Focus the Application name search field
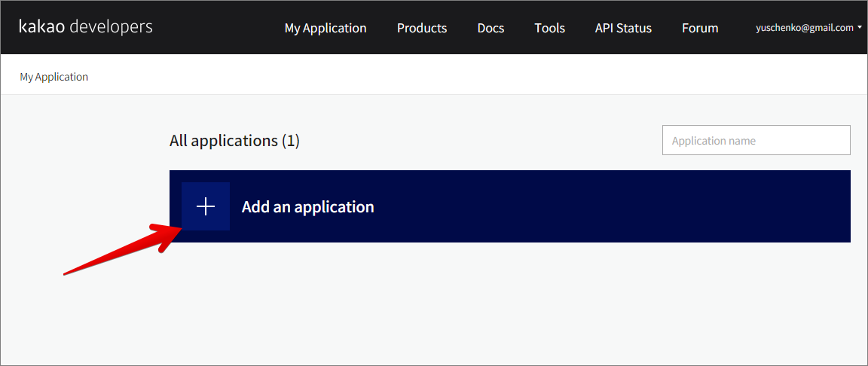868x366 pixels. click(756, 140)
